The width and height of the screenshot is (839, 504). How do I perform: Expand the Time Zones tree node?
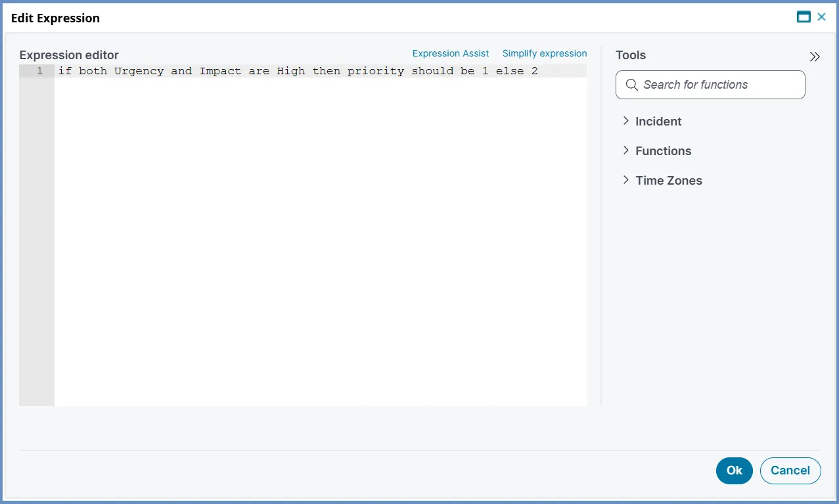[x=625, y=180]
